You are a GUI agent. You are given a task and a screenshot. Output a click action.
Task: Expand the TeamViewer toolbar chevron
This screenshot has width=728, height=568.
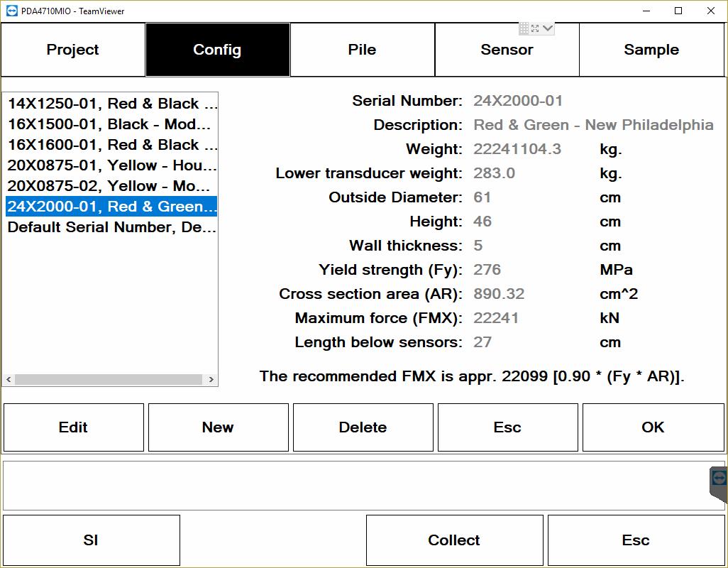547,28
